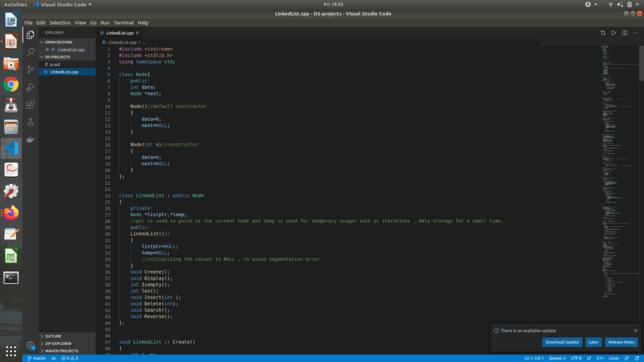The height and width of the screenshot is (362, 644).
Task: Select the a.out file in explorer
Action: 55,64
